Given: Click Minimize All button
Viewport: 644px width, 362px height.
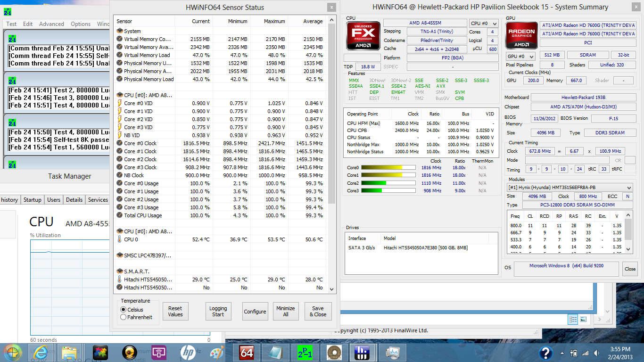Looking at the screenshot, I should [286, 312].
